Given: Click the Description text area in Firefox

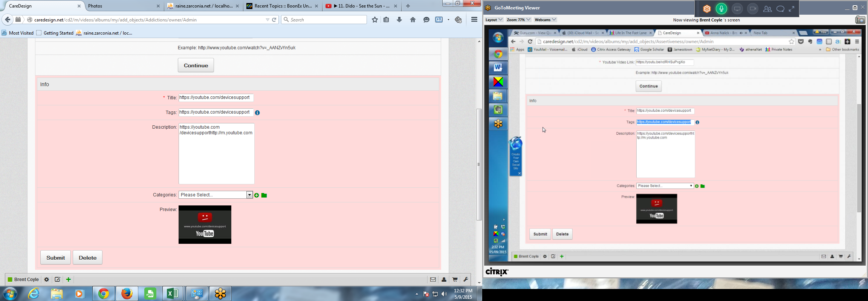Looking at the screenshot, I should click(x=217, y=154).
